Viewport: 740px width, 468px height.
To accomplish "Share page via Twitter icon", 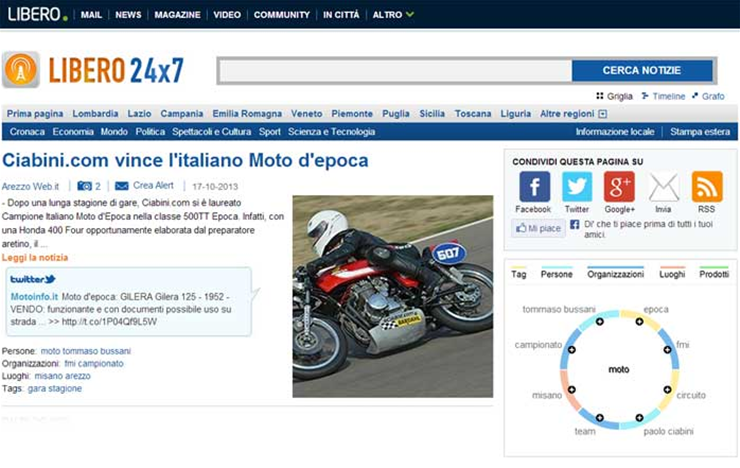I will [577, 187].
